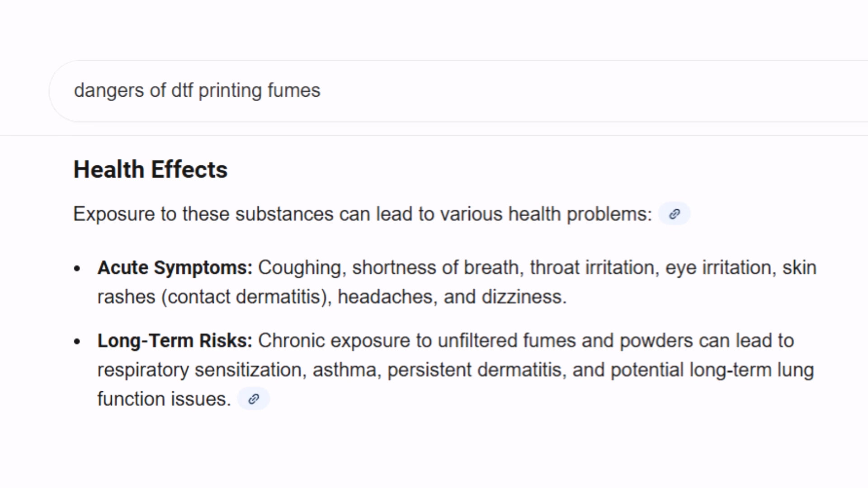
Task: Click the bold "Long-Term Risks:" label
Action: 175,340
